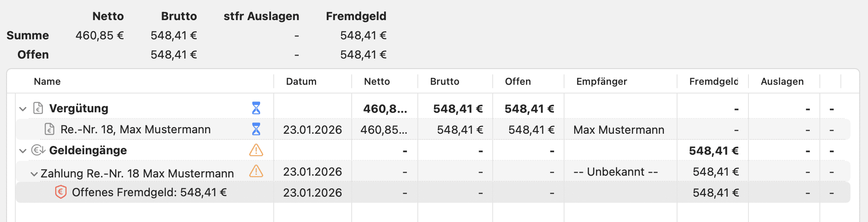Click the -- Unbekannt -- recipient cell
868x222 pixels.
(615, 172)
